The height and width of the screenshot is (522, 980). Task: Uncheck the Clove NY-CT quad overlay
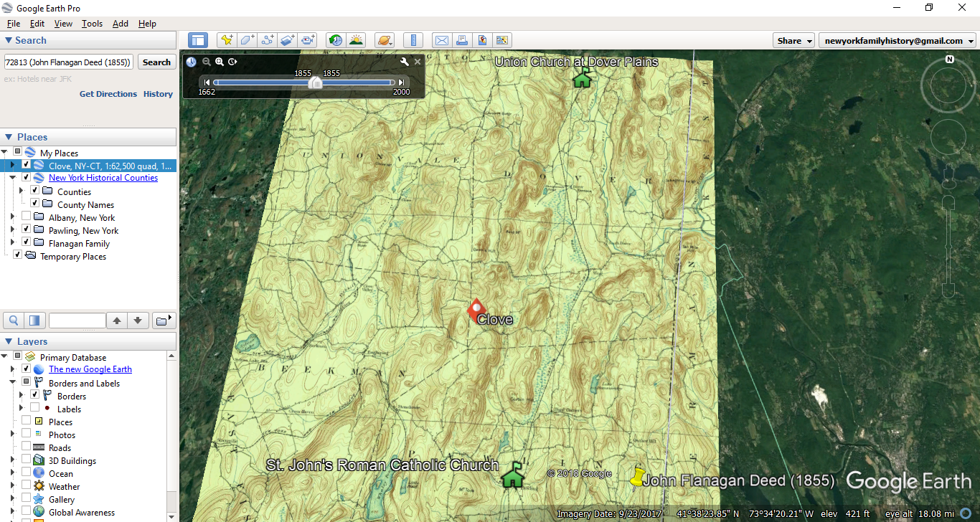(27, 165)
